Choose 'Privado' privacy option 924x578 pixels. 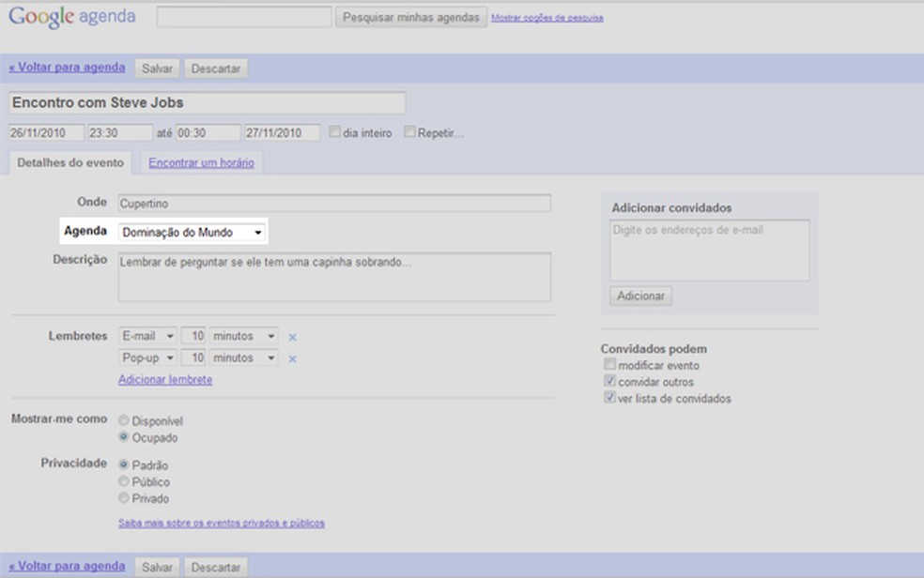click(124, 497)
